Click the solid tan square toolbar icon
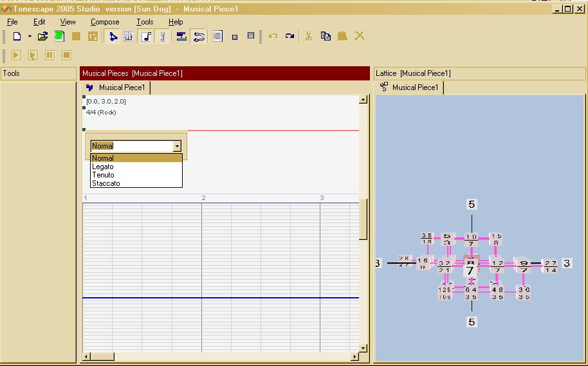The width and height of the screenshot is (588, 366). coord(76,37)
